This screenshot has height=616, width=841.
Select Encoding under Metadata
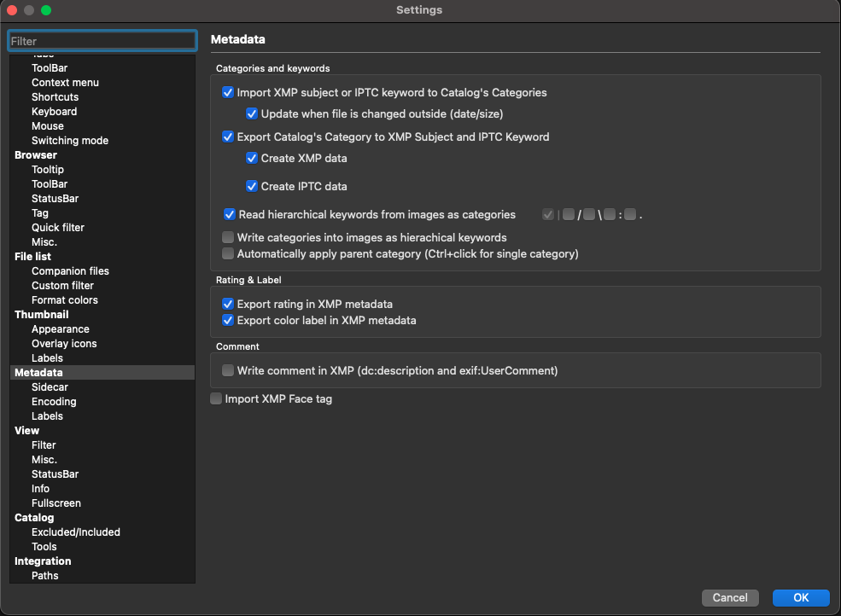click(x=54, y=402)
